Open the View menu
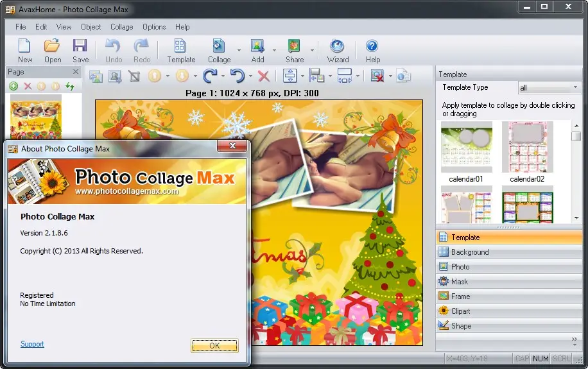The height and width of the screenshot is (369, 588). coord(64,27)
